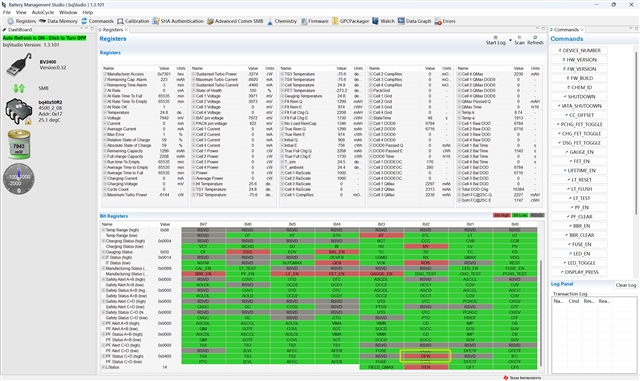The image size is (640, 381).
Task: Open the Calibration tool
Action: pos(133,21)
